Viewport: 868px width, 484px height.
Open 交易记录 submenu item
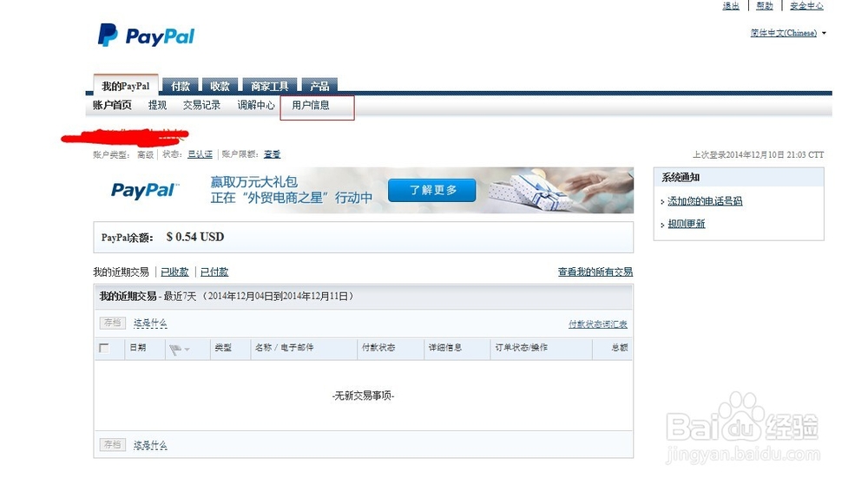click(201, 105)
